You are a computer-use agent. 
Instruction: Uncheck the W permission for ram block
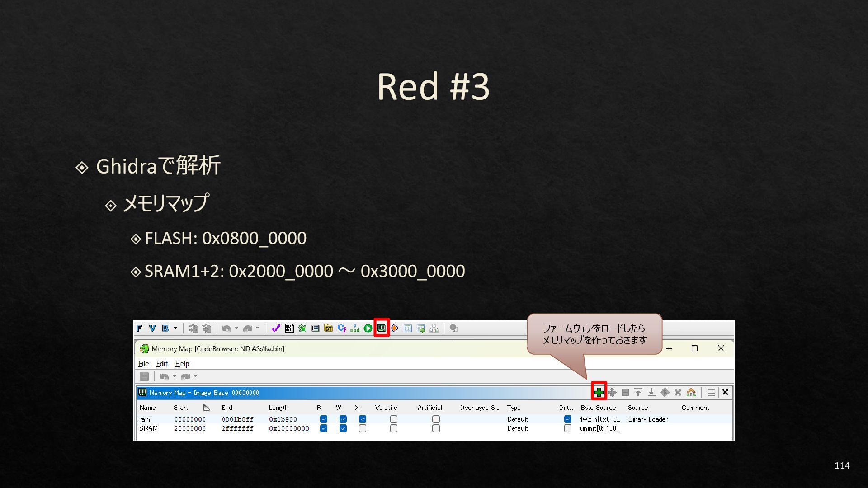(343, 419)
